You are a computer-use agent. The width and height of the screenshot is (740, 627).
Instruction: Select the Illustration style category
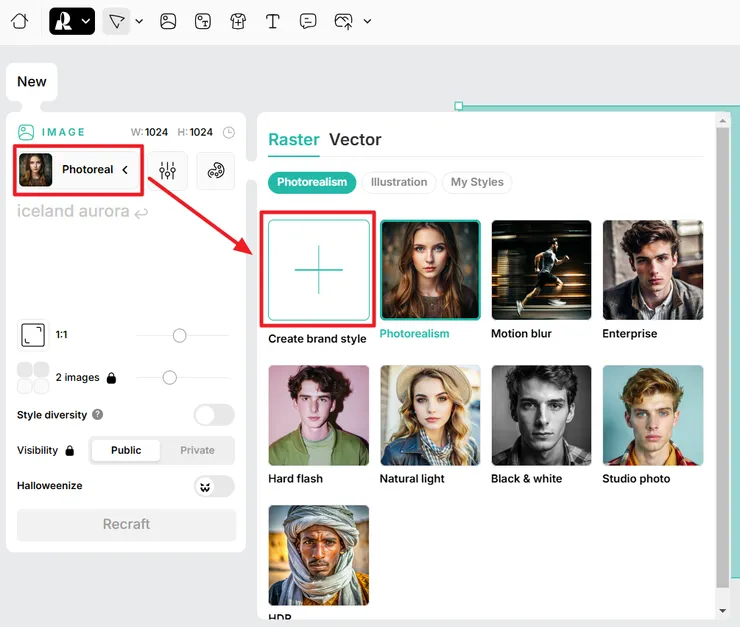point(398,182)
